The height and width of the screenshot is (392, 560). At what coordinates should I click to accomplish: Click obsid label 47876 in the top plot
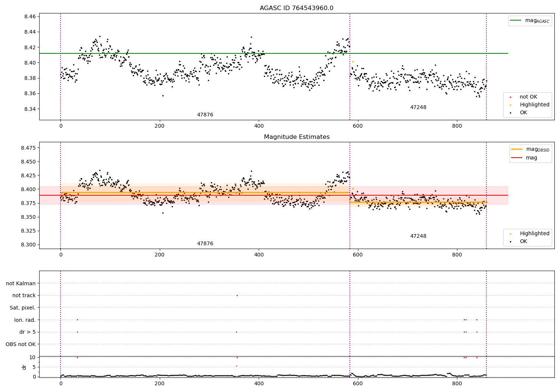coord(205,115)
